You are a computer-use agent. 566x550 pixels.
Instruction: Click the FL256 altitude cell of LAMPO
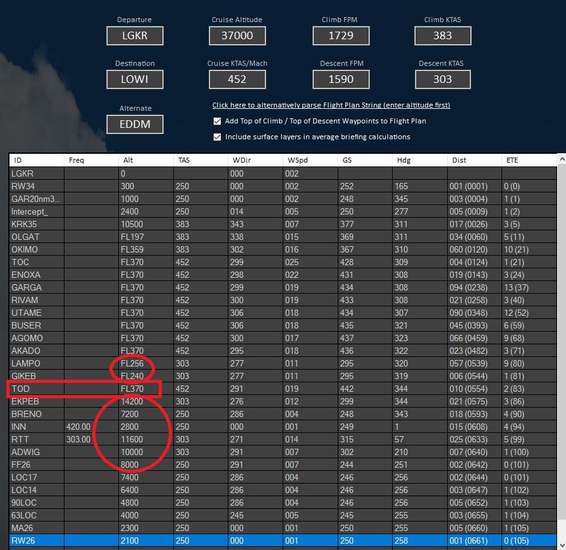(x=146, y=363)
